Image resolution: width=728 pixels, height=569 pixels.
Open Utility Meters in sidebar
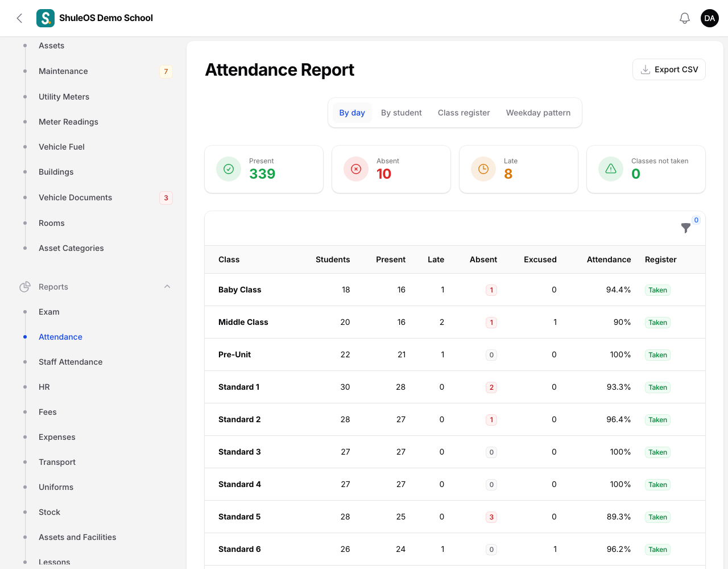[64, 97]
